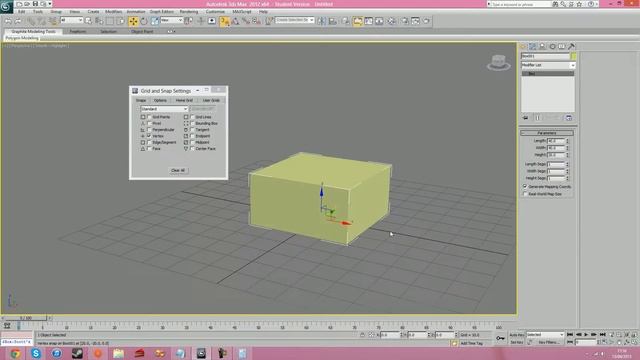Uncheck the Vertex snap checkbox
Screen dimensions: 640x360
click(x=149, y=136)
